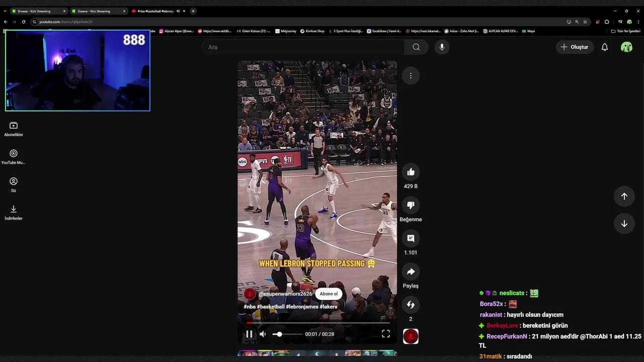The image size is (644, 362).
Task: Open the Midjourney bookmark
Action: [286, 31]
